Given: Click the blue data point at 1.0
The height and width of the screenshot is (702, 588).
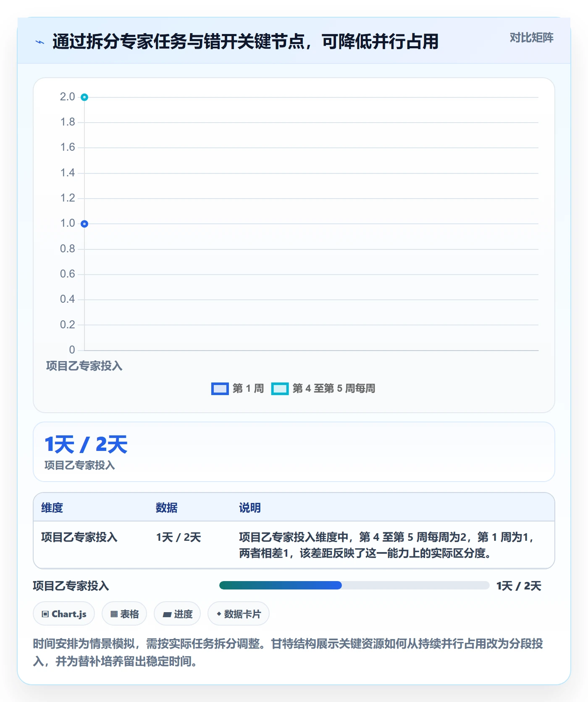Looking at the screenshot, I should 84,224.
